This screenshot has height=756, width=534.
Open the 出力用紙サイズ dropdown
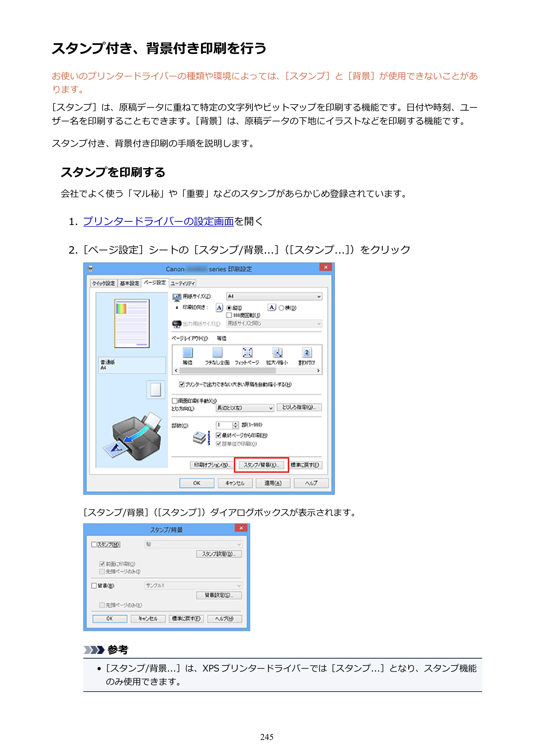pyautogui.click(x=274, y=324)
